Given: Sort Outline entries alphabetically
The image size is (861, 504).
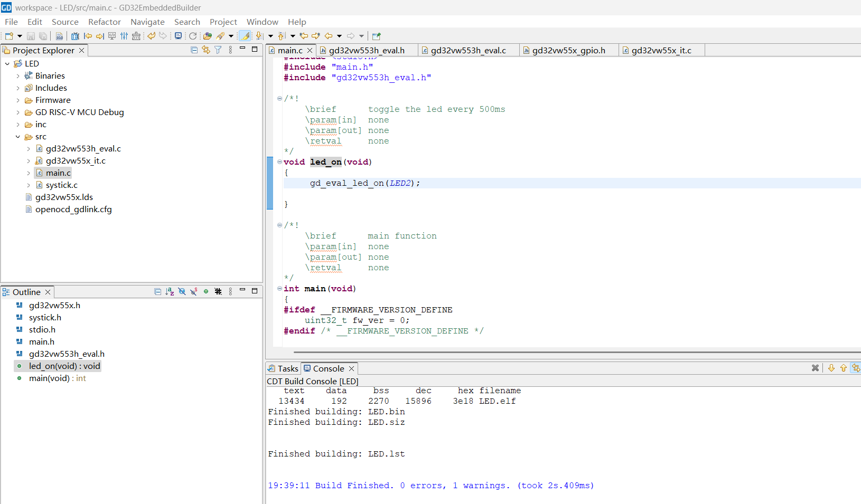Looking at the screenshot, I should coord(170,291).
